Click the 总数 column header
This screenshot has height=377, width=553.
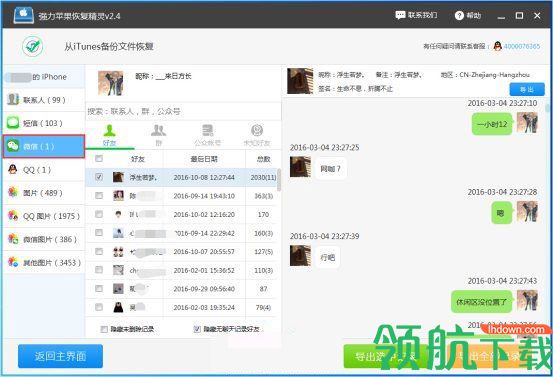coord(263,159)
